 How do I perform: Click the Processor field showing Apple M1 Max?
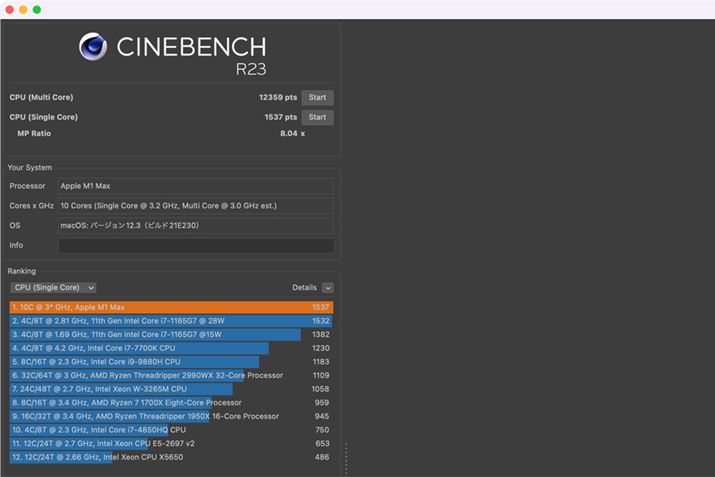tap(196, 186)
